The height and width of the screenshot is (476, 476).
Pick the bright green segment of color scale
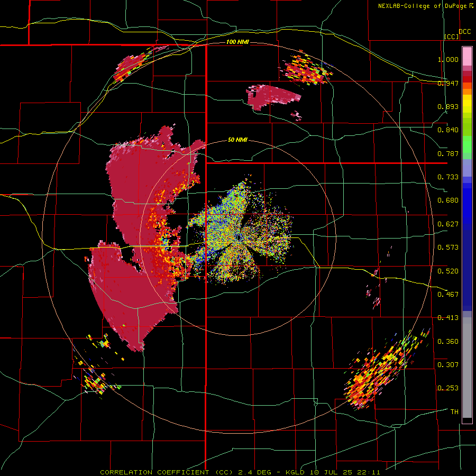point(467,144)
